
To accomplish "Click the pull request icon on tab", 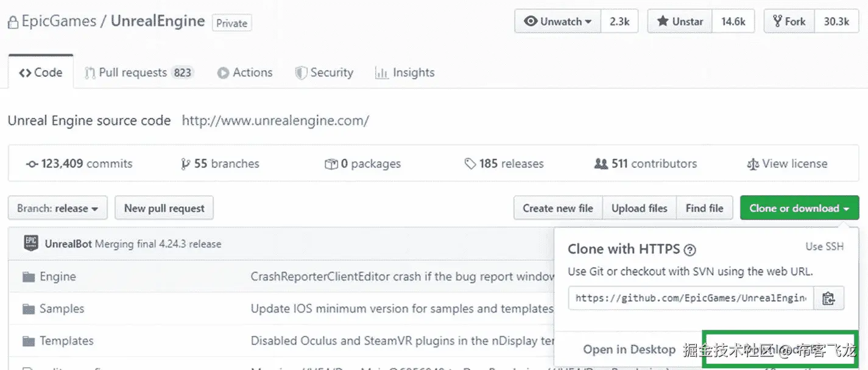I will tap(90, 73).
